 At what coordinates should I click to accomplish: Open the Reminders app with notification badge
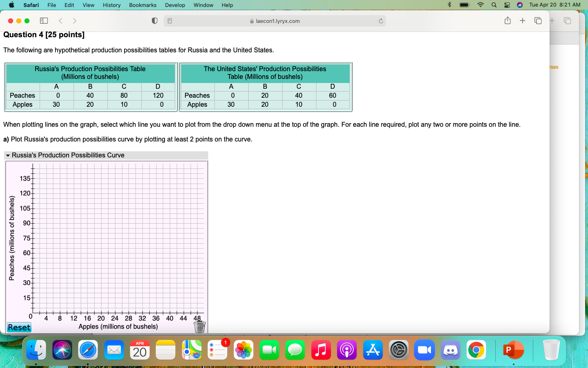(x=218, y=350)
